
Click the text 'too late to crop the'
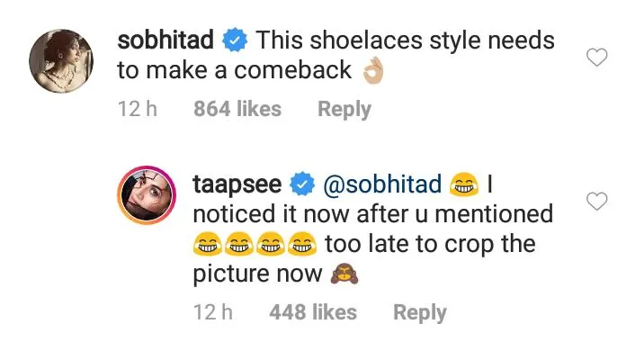(x=431, y=244)
